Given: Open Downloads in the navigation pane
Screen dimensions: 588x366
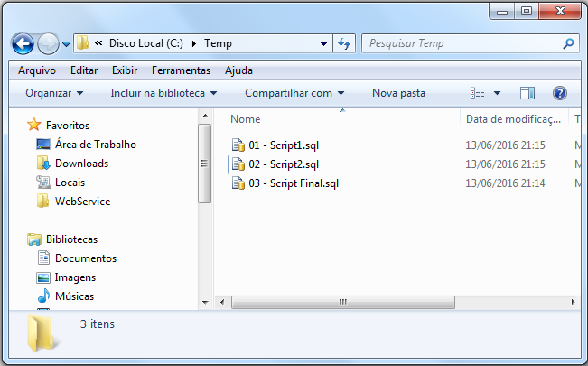Looking at the screenshot, I should [82, 164].
